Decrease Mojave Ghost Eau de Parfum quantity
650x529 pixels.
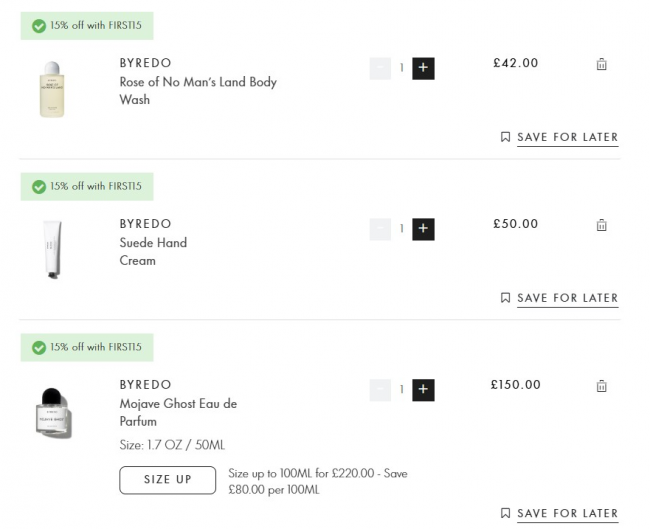(380, 390)
